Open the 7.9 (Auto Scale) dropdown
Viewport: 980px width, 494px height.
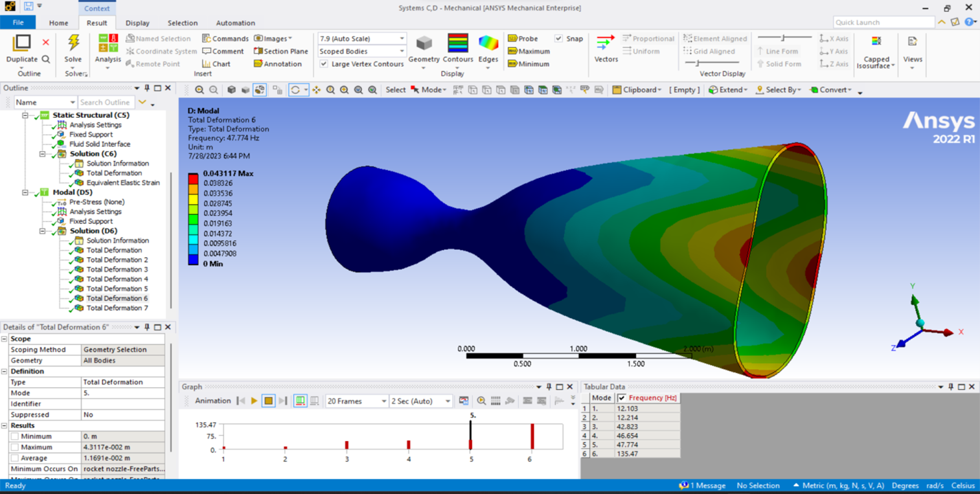(361, 39)
